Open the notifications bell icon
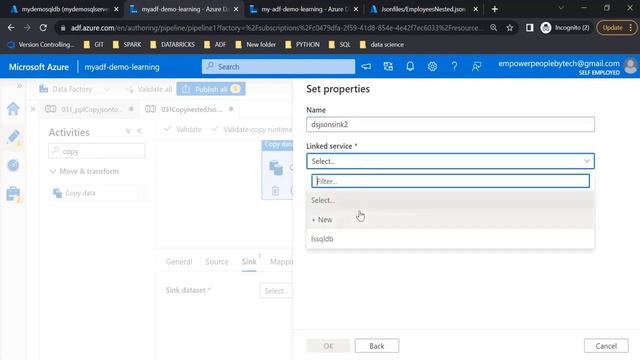The width and height of the screenshot is (640, 360). [410, 66]
